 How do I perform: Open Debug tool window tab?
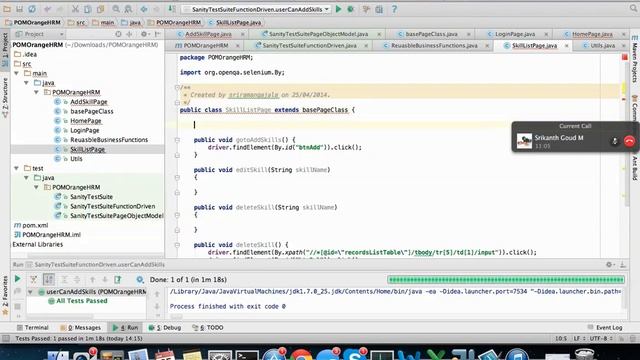coord(165,327)
